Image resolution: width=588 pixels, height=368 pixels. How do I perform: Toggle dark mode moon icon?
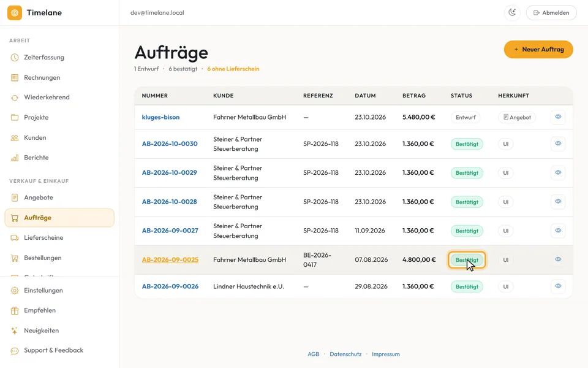(512, 12)
